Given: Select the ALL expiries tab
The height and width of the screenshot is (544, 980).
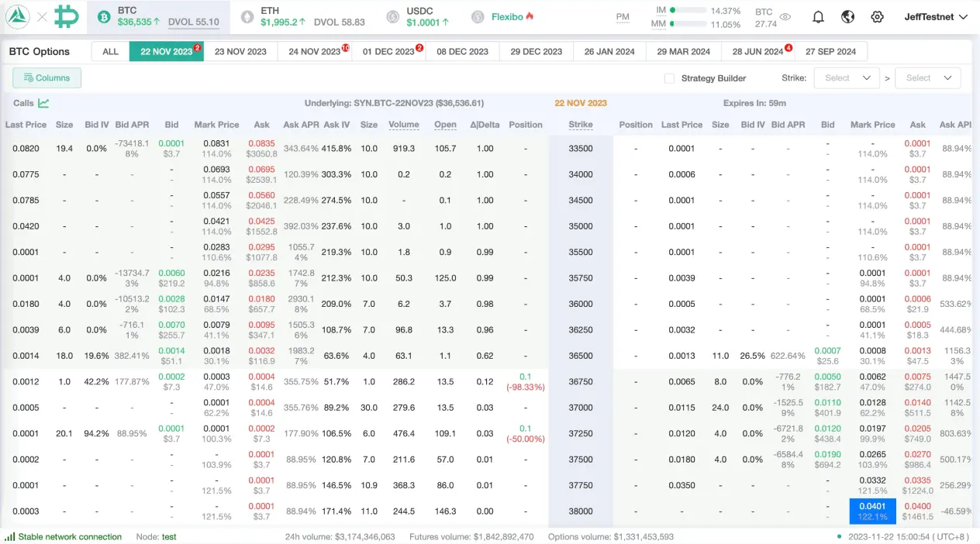Looking at the screenshot, I should coord(109,51).
